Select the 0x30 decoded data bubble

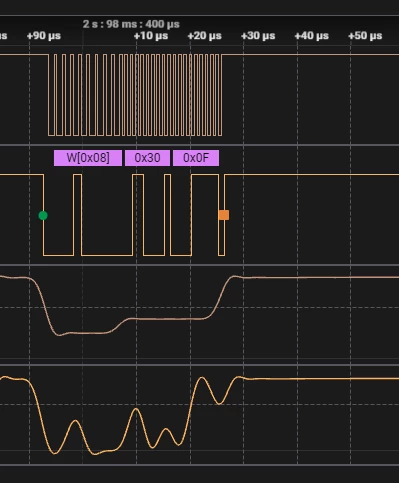(x=147, y=158)
